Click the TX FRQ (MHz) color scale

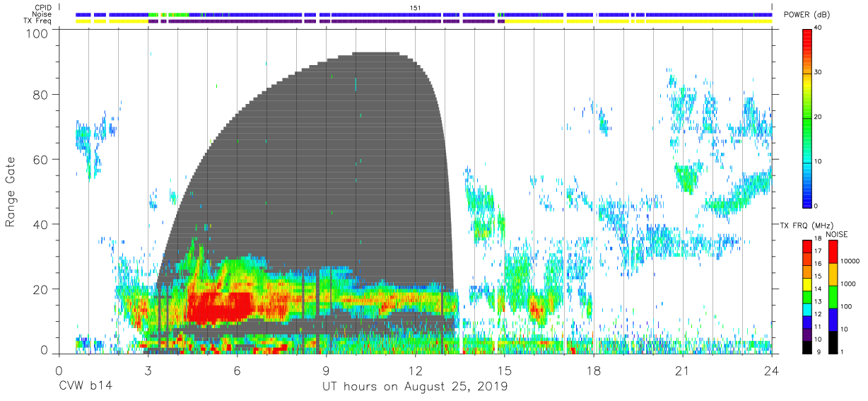pos(807,296)
